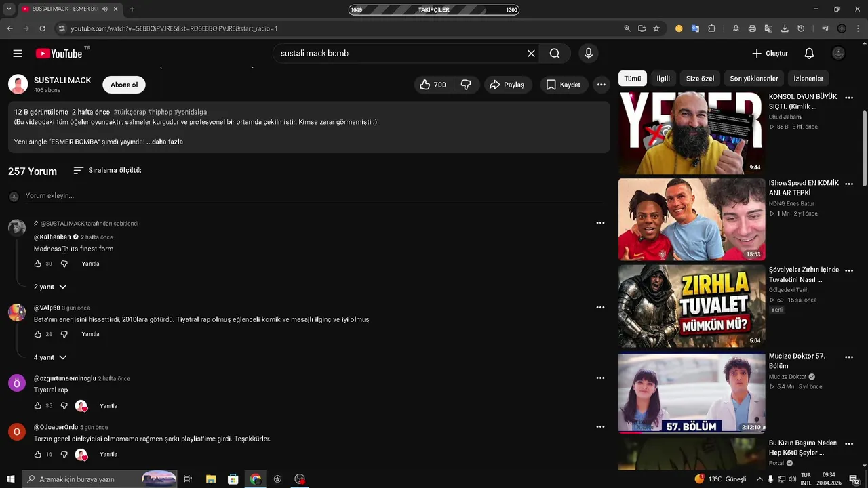The width and height of the screenshot is (868, 488).
Task: Open options for the IShowSpeed video
Action: tap(849, 184)
